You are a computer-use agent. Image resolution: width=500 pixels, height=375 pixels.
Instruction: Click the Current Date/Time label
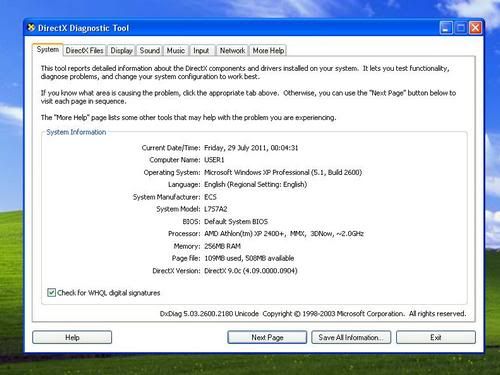pyautogui.click(x=171, y=148)
